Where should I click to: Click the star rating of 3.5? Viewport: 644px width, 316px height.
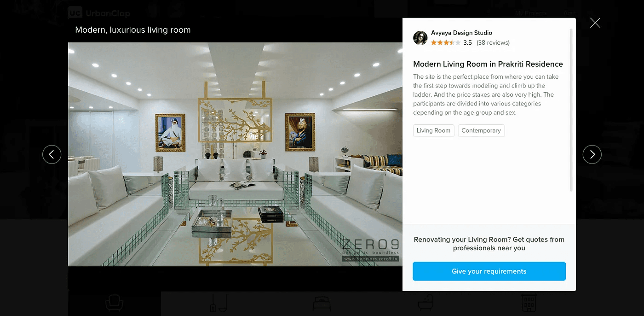pyautogui.click(x=446, y=43)
